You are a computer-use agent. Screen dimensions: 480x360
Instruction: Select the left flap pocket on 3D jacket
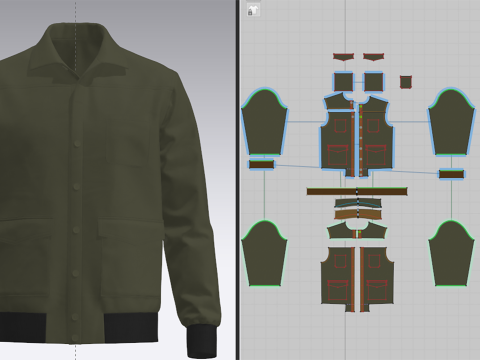pos(26,257)
